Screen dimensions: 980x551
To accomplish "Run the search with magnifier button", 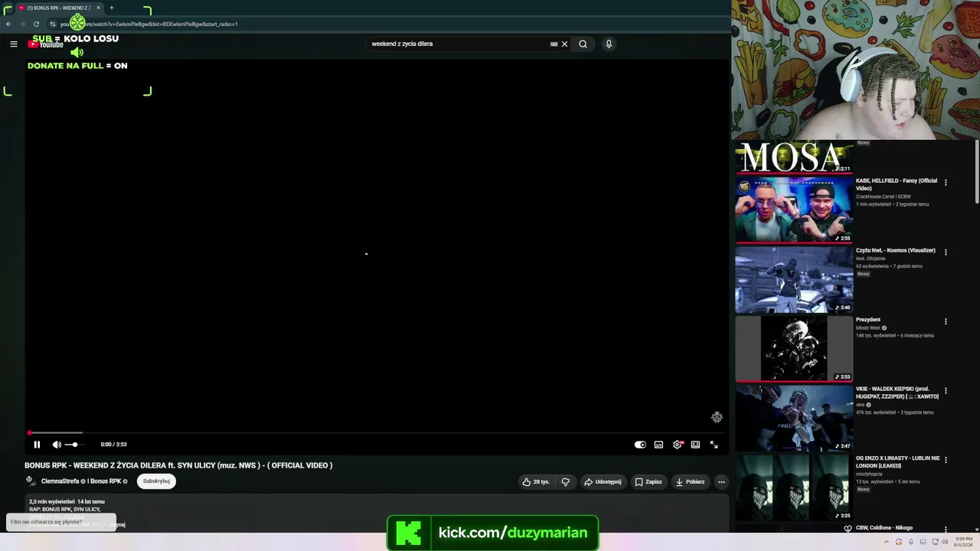I will pyautogui.click(x=583, y=44).
